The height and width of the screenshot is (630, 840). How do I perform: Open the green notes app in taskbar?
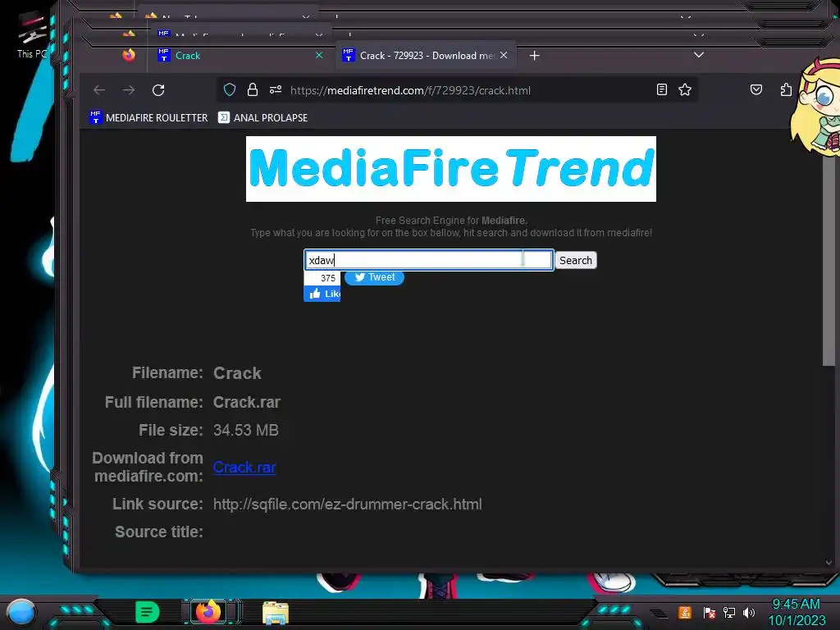(147, 612)
